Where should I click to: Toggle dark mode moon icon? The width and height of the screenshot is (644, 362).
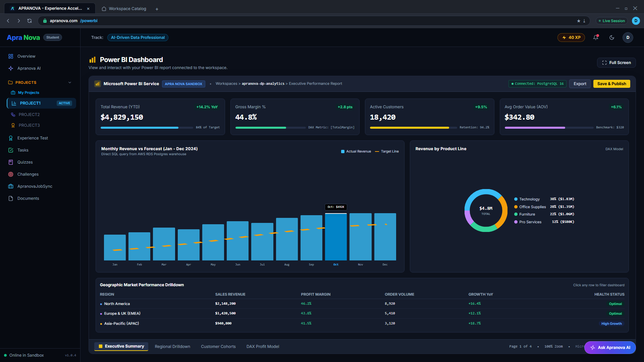pyautogui.click(x=612, y=38)
